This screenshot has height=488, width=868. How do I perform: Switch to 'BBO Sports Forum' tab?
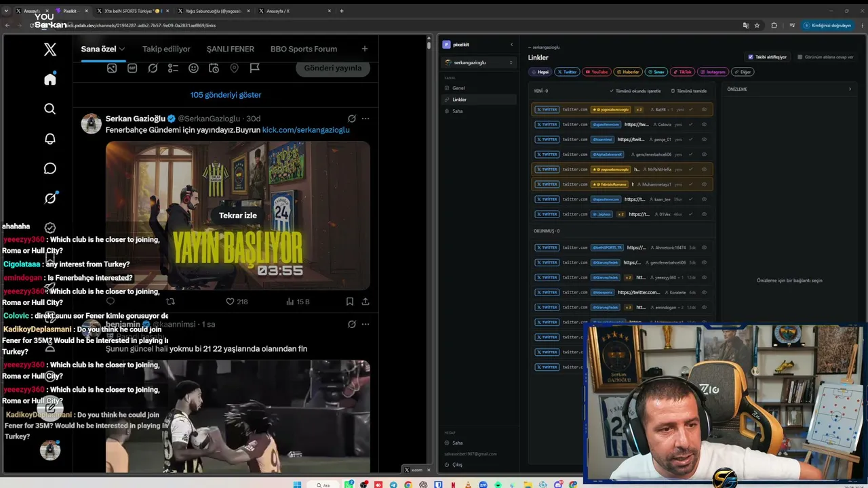304,49
